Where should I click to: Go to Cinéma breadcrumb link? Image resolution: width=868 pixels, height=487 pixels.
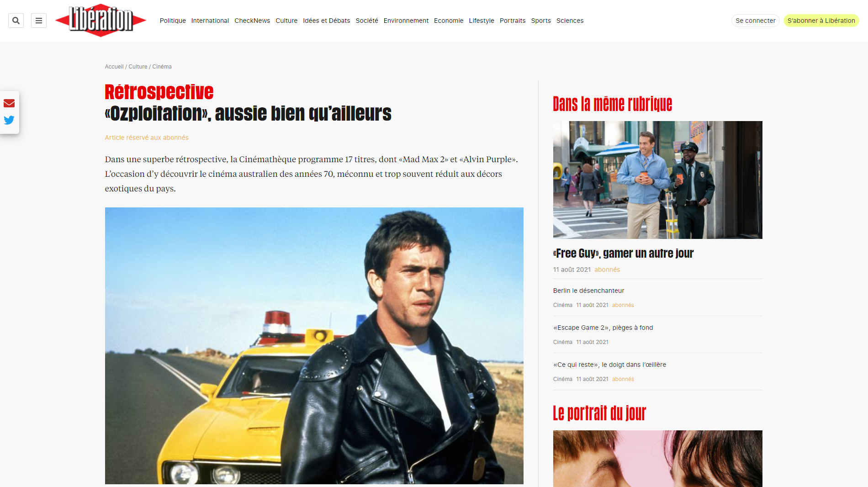tap(162, 67)
